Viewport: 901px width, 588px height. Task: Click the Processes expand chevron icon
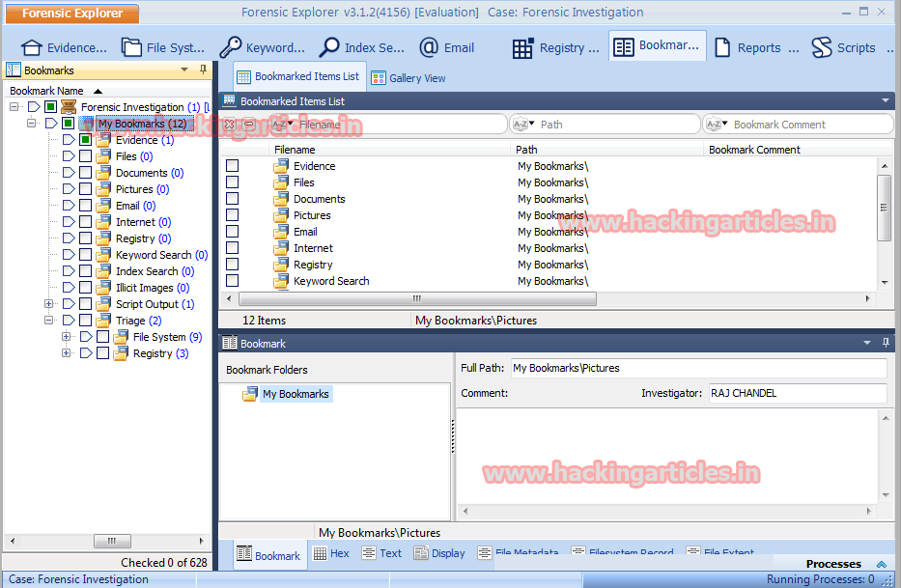(882, 564)
